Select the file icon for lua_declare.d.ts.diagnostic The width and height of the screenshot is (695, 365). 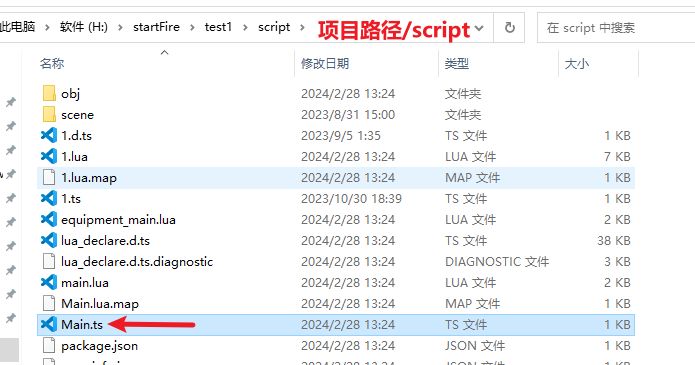[49, 261]
